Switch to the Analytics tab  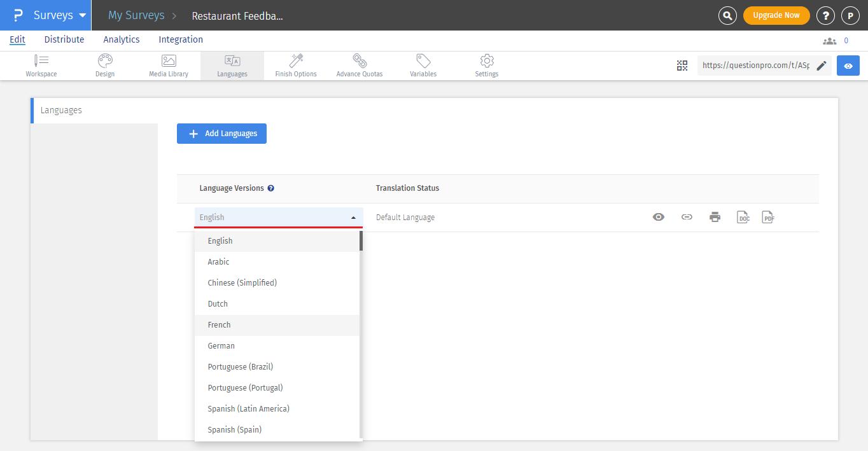tap(121, 39)
